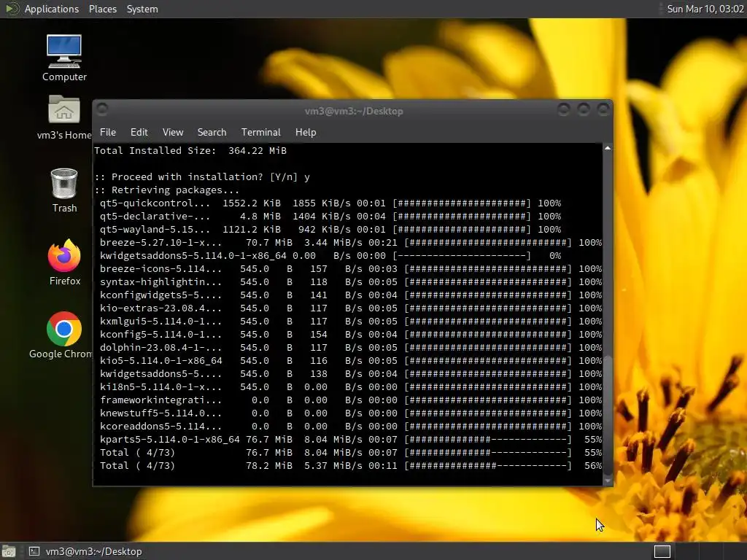
Task: Open the terminal File menu
Action: (108, 132)
